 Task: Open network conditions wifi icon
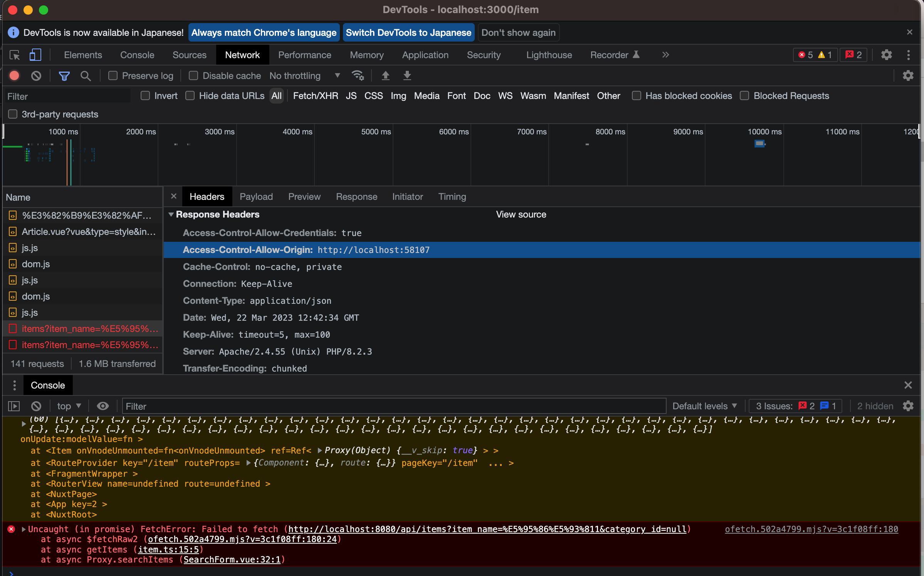358,76
